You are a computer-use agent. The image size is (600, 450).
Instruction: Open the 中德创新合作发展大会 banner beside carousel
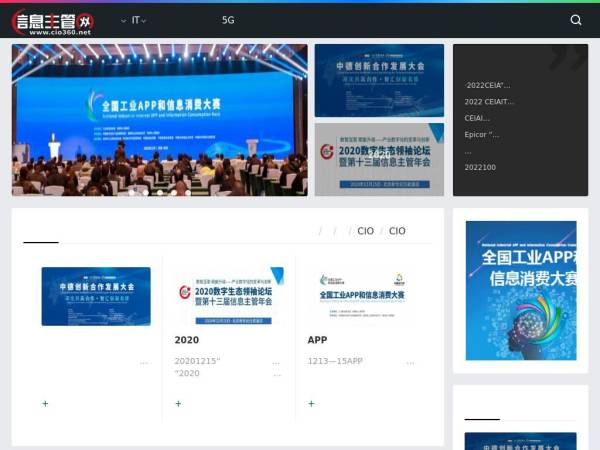[379, 80]
